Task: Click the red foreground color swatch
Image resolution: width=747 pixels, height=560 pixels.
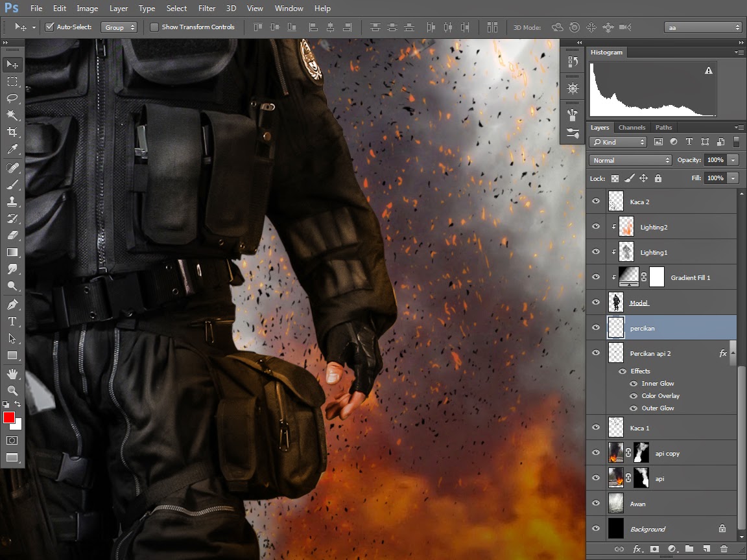Action: click(x=9, y=417)
